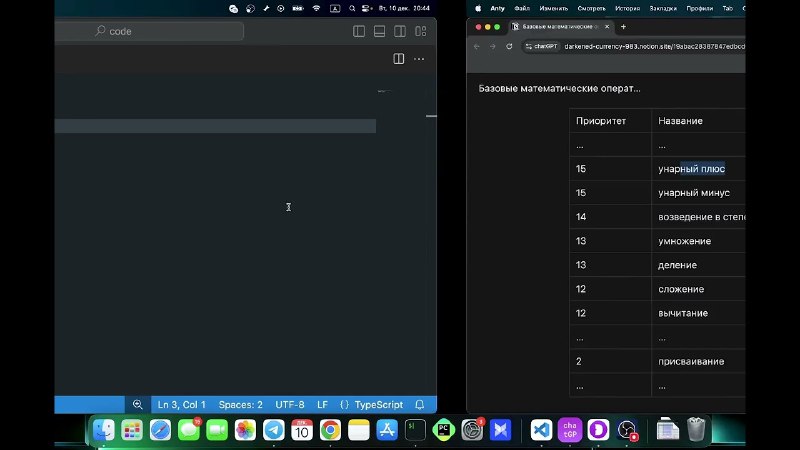Click the 'Ln 3, Col 1' cursor position

181,405
